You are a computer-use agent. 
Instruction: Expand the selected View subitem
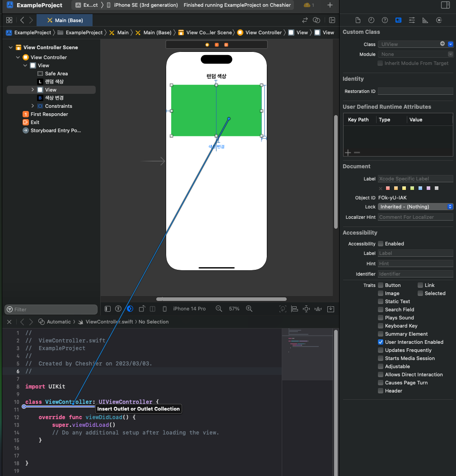[x=33, y=90]
